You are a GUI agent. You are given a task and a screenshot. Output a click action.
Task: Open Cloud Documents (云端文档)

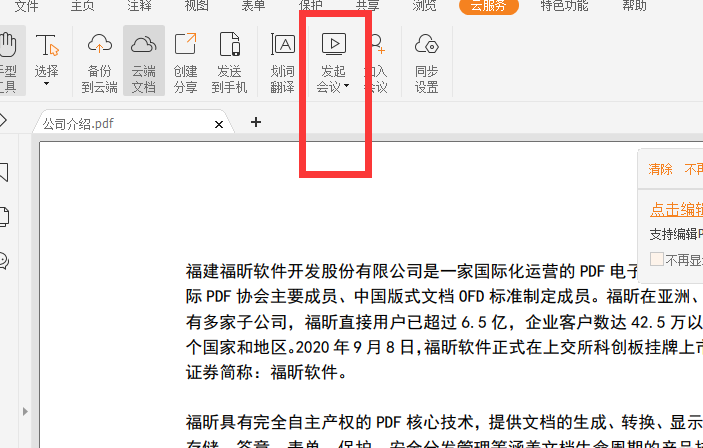tap(143, 61)
